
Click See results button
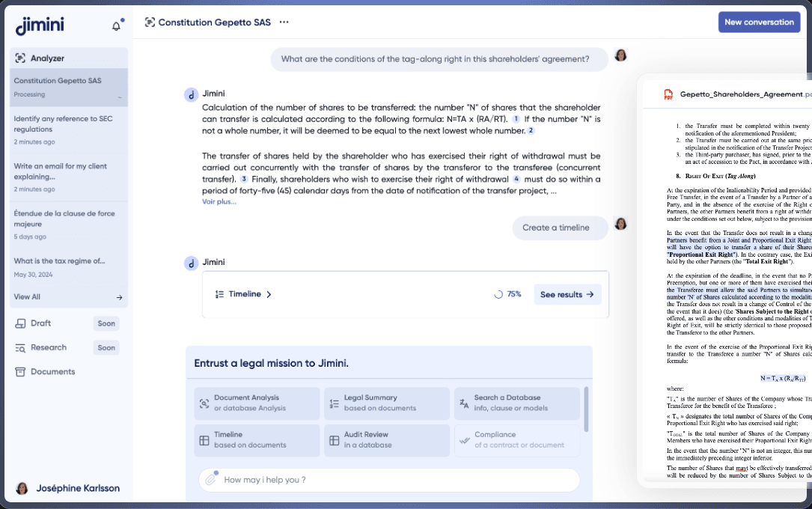click(567, 294)
